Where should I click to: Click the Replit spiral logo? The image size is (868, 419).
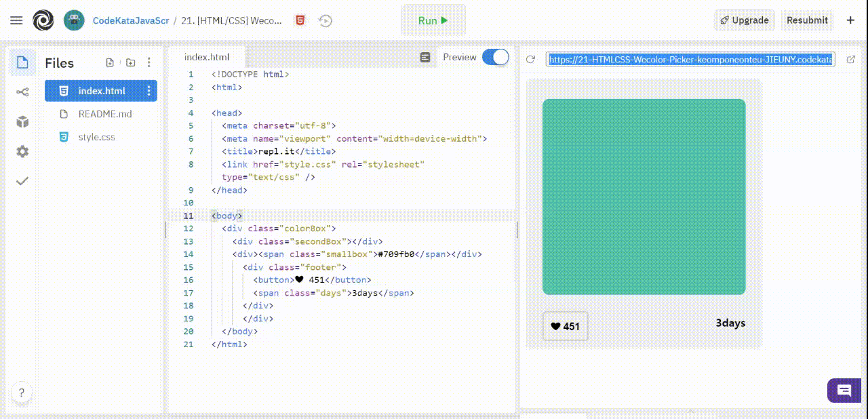pyautogui.click(x=43, y=20)
